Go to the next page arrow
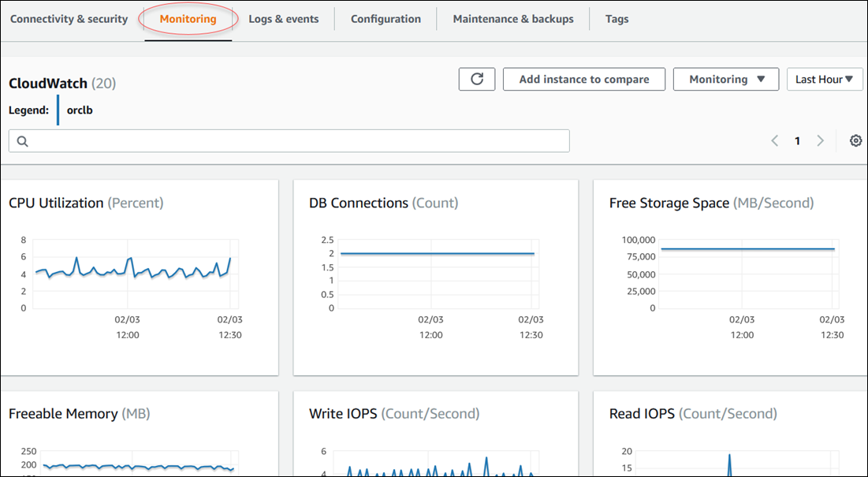Image resolution: width=868 pixels, height=477 pixels. 820,140
